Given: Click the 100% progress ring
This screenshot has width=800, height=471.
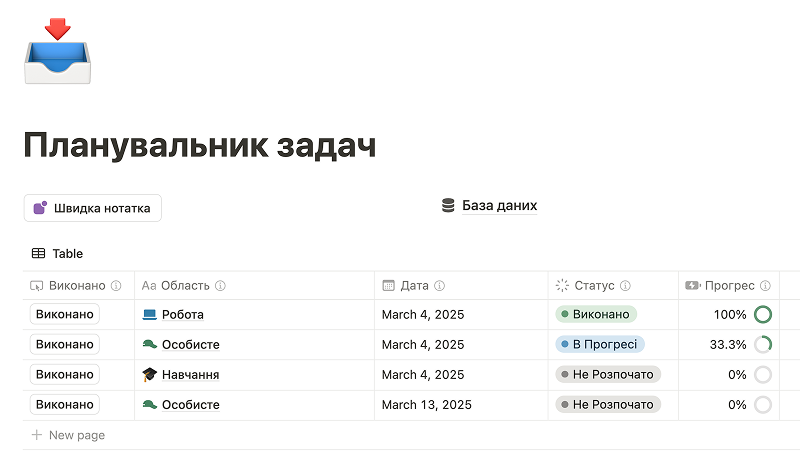Looking at the screenshot, I should click(x=763, y=314).
